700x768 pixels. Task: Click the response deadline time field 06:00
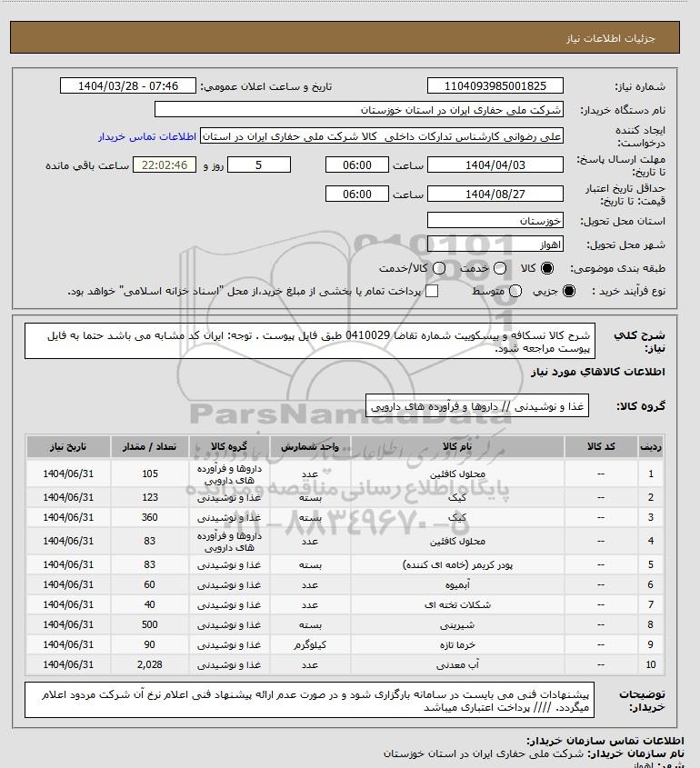point(357,165)
